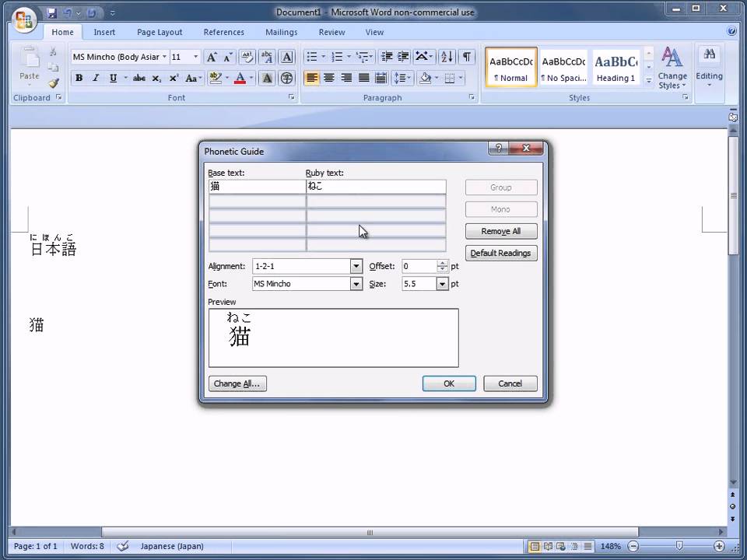
Task: Toggle Subscript formatting
Action: pyautogui.click(x=156, y=78)
